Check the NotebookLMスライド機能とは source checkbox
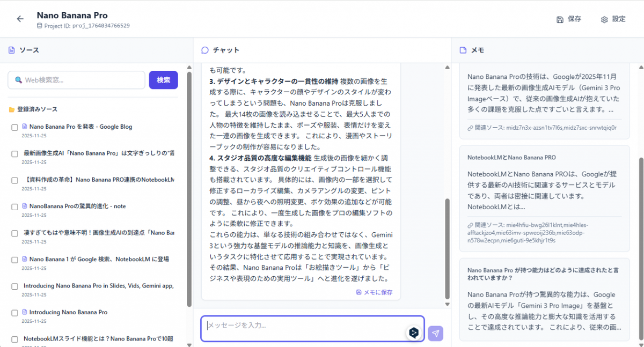 14,340
